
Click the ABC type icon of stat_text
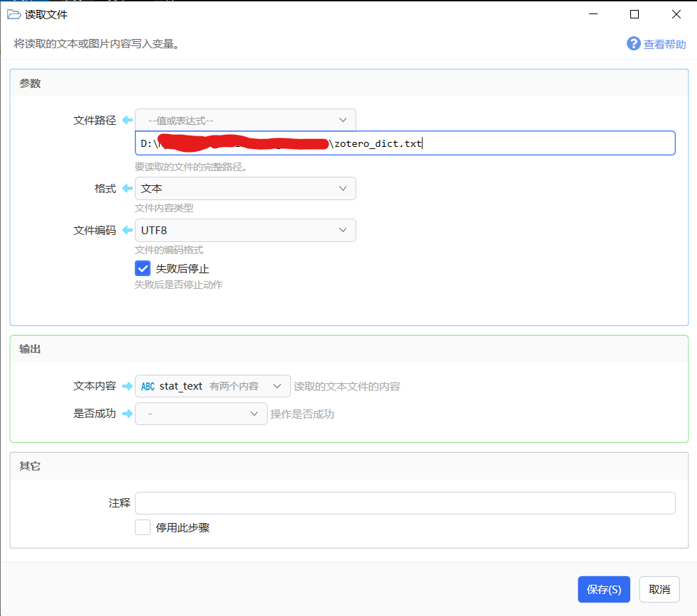tap(148, 386)
